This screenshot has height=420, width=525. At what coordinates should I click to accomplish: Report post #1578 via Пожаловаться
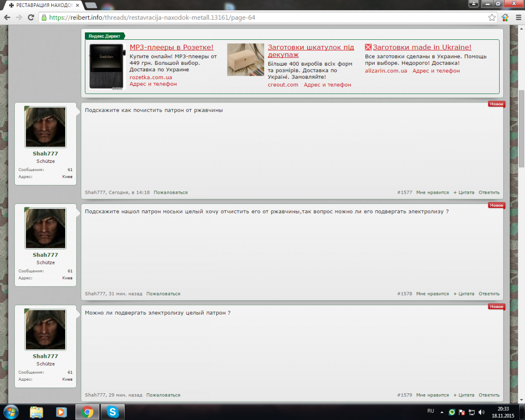[163, 294]
